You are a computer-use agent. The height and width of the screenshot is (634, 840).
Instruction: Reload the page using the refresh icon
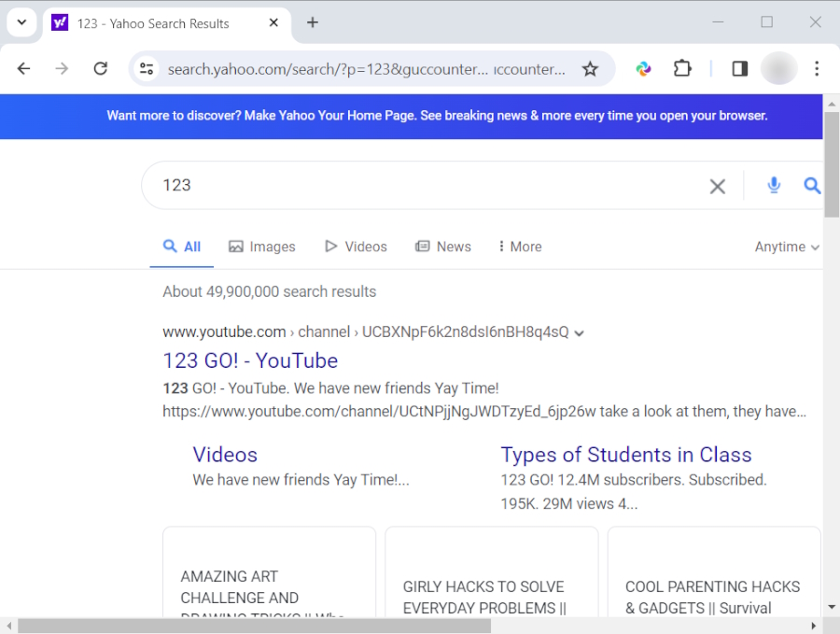[100, 68]
